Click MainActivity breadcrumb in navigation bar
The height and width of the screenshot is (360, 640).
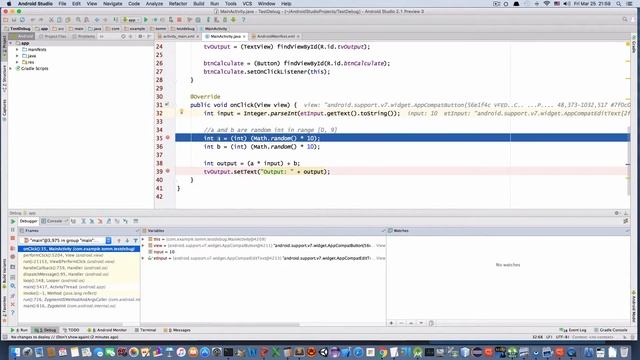click(x=213, y=29)
